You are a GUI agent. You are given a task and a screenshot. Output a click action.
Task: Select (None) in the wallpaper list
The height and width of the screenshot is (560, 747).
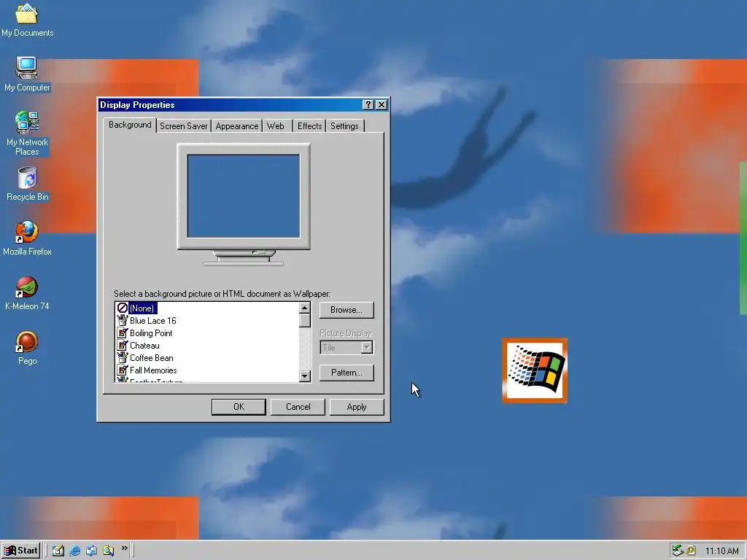(x=142, y=308)
